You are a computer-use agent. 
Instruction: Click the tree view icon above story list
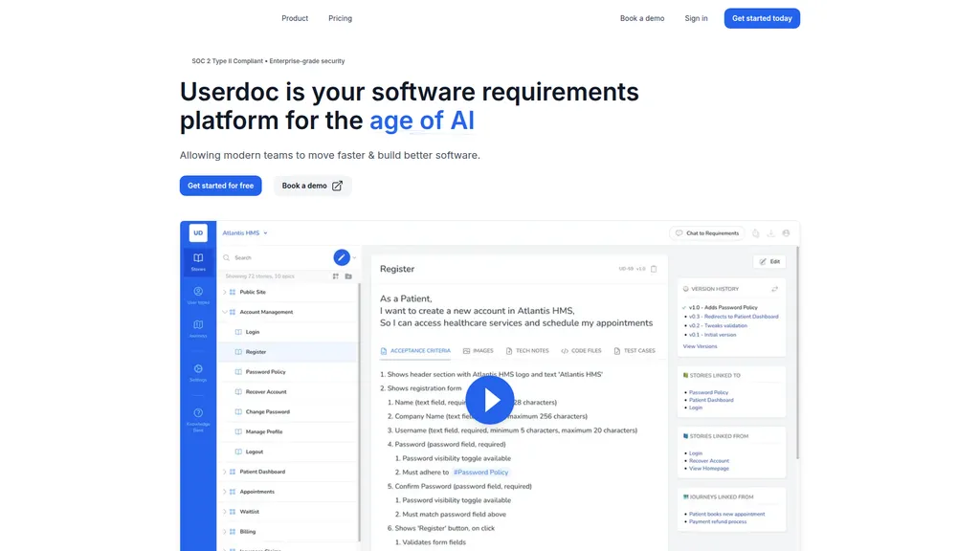coord(336,276)
